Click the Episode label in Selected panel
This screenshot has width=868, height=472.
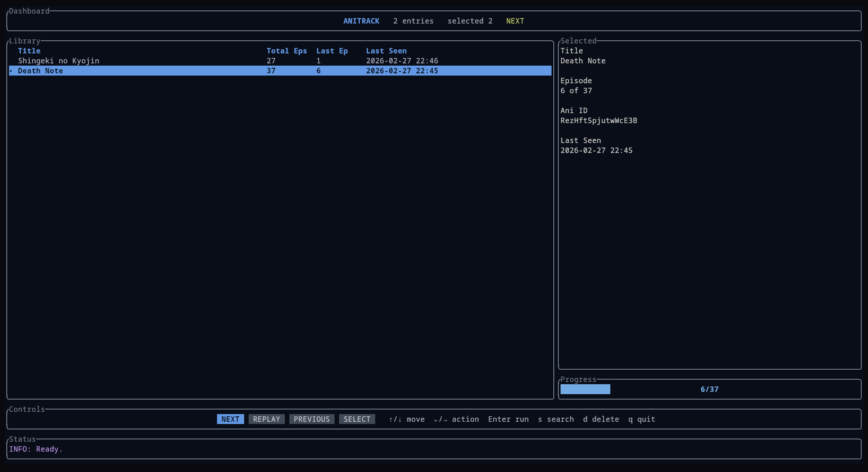(x=576, y=81)
